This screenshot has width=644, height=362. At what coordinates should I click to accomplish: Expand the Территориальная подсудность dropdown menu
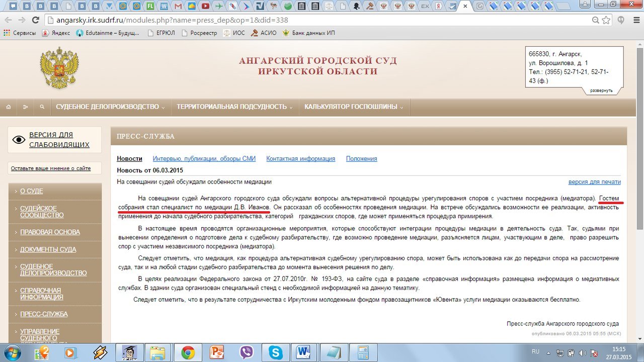point(234,107)
